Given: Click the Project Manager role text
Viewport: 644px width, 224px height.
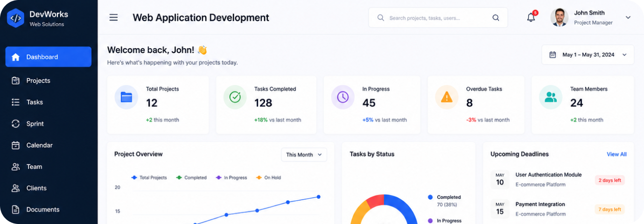Looking at the screenshot, I should click(593, 22).
